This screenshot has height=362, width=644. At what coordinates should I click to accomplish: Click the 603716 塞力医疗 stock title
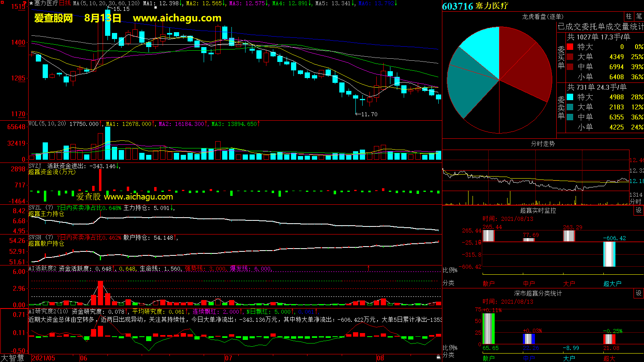click(475, 6)
